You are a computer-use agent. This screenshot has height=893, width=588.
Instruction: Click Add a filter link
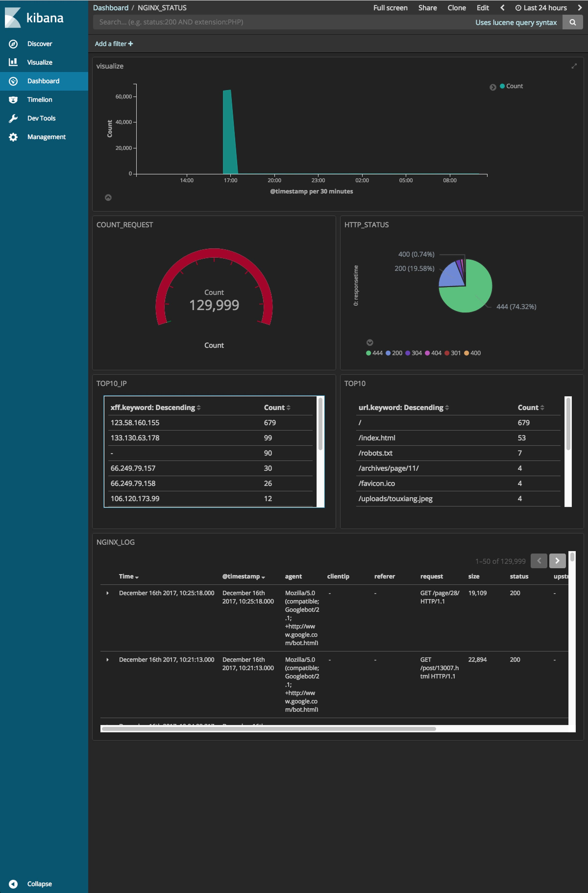(114, 44)
